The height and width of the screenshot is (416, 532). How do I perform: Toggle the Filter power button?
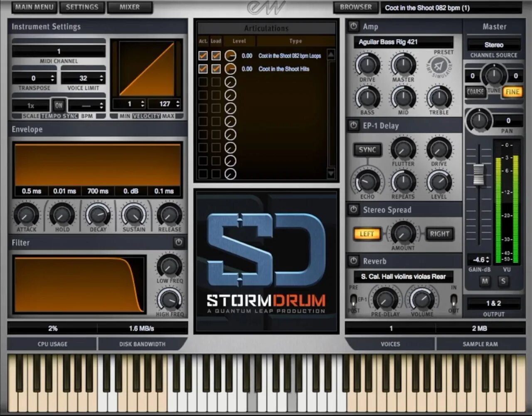click(179, 242)
